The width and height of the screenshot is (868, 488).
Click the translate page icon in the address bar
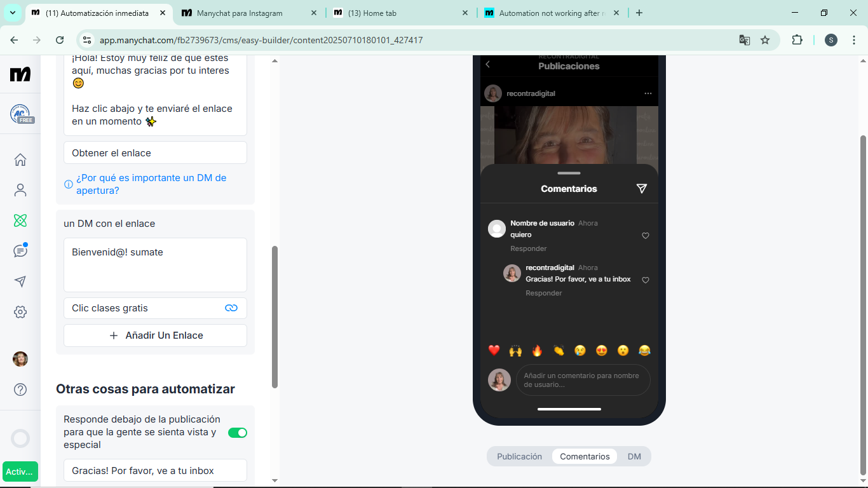[745, 40]
